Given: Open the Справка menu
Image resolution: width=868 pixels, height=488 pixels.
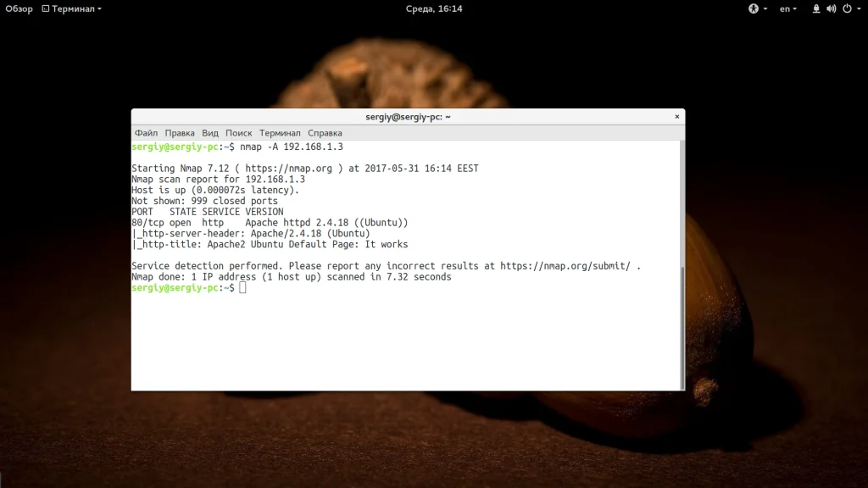Looking at the screenshot, I should click(x=325, y=133).
